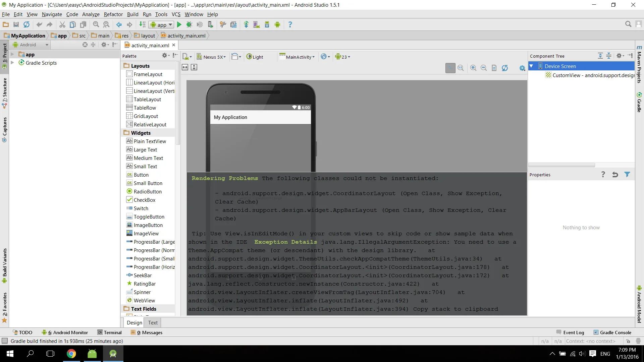Open the AVD Manager icon

[x=257, y=24]
